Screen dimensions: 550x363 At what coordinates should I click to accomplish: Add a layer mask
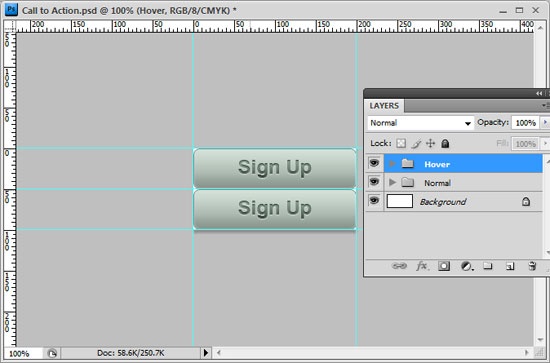point(444,266)
